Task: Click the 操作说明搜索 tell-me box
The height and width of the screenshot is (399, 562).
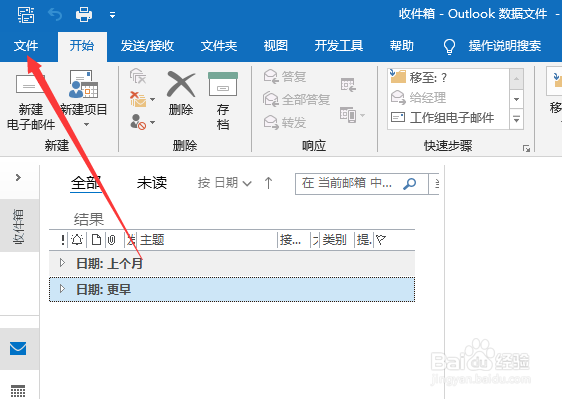Action: (x=505, y=46)
